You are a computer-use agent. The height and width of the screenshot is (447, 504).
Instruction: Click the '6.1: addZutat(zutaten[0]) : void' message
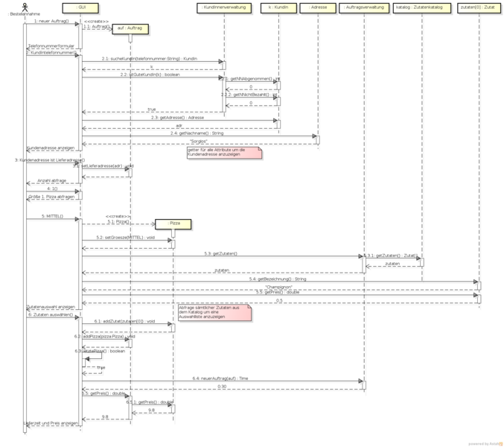click(x=124, y=321)
